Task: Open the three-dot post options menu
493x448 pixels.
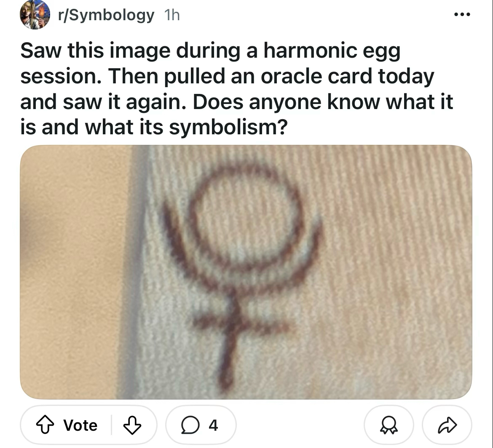Action: click(x=462, y=14)
